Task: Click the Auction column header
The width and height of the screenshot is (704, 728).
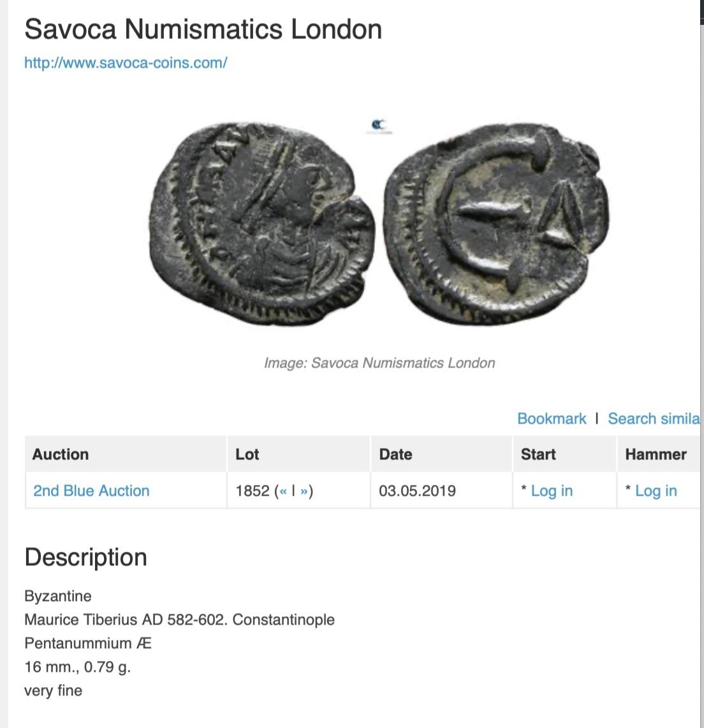Action: click(61, 454)
